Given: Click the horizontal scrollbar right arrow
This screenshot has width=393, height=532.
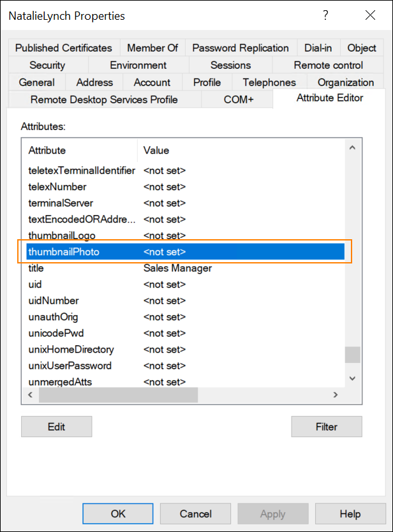Looking at the screenshot, I should tap(336, 395).
